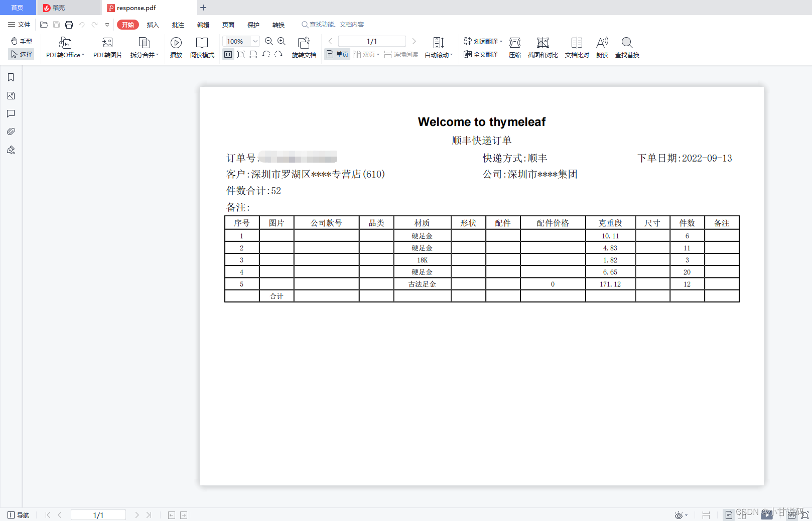The height and width of the screenshot is (521, 812).
Task: Click the zoom in magnifier icon
Action: [x=282, y=41]
